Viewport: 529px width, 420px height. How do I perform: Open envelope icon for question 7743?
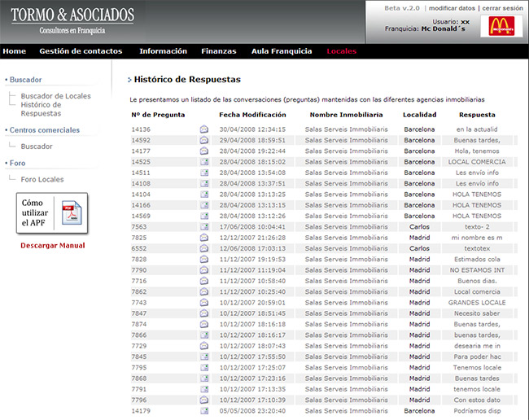click(204, 303)
